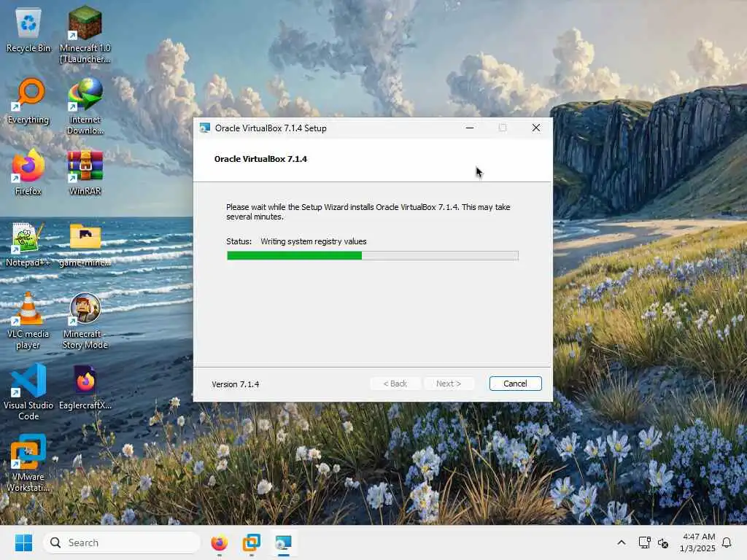747x560 pixels.
Task: Open the Everything search shortcut
Action: (28, 101)
